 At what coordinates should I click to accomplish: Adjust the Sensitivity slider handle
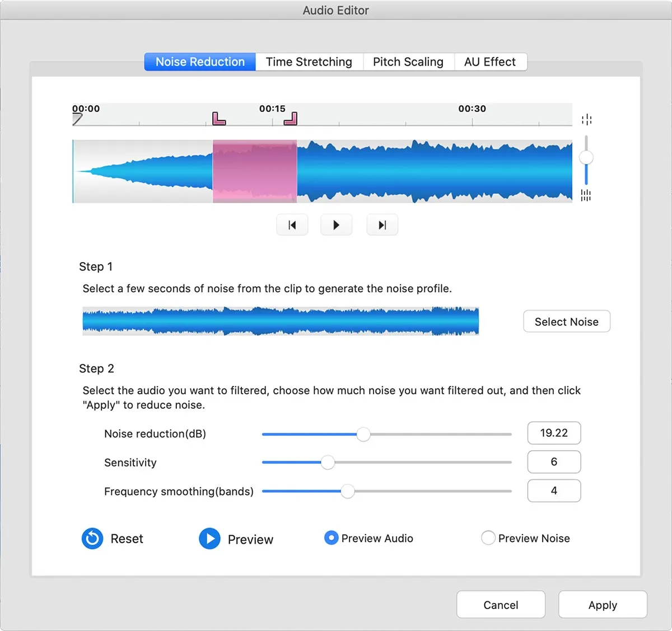point(328,462)
